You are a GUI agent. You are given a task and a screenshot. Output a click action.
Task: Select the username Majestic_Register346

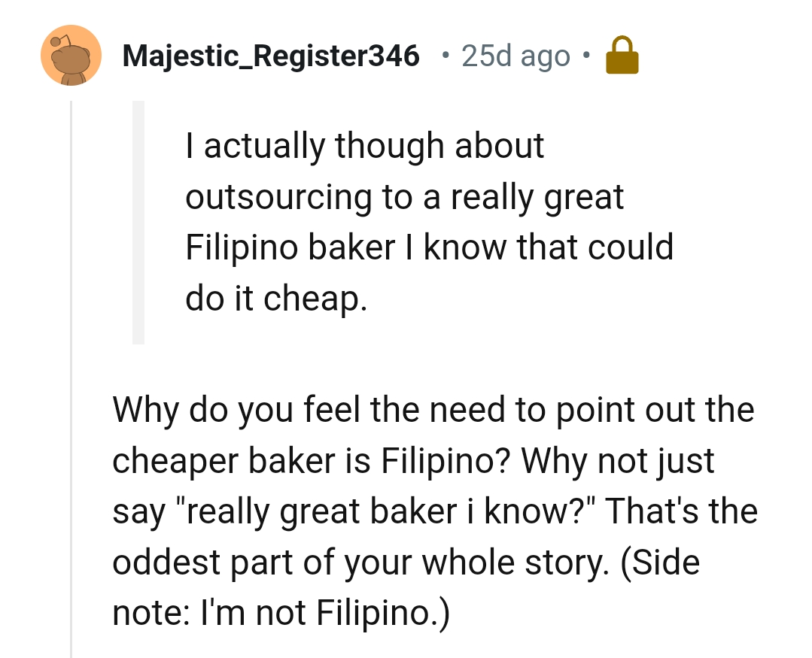[x=271, y=54]
